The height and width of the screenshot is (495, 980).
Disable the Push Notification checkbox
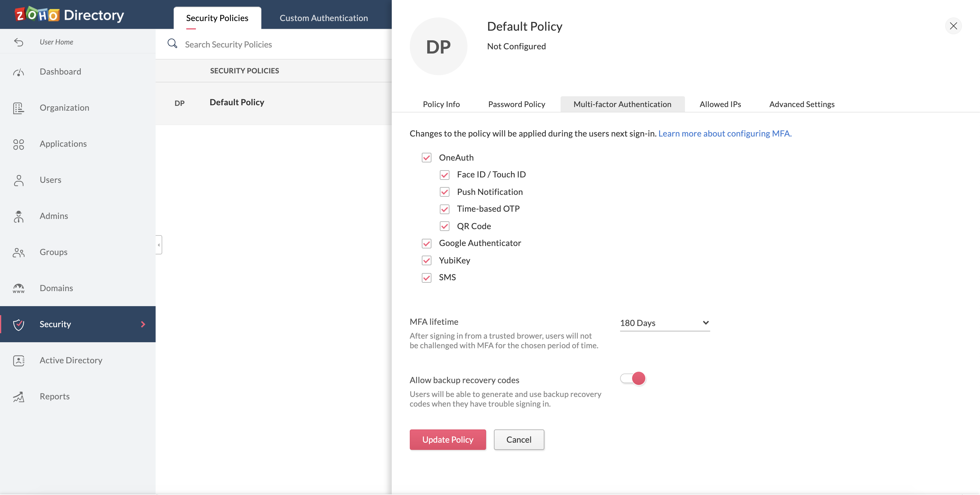pyautogui.click(x=444, y=192)
